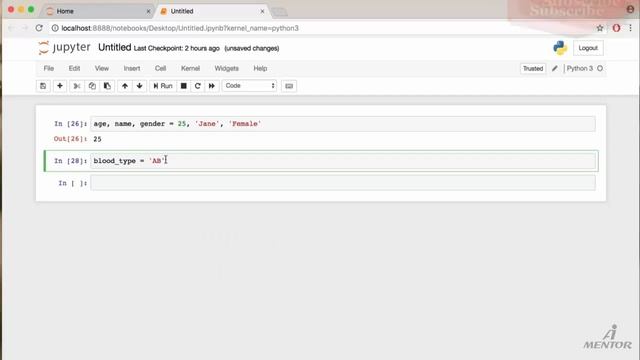640x360 pixels.
Task: Open the View menu
Action: [x=102, y=68]
